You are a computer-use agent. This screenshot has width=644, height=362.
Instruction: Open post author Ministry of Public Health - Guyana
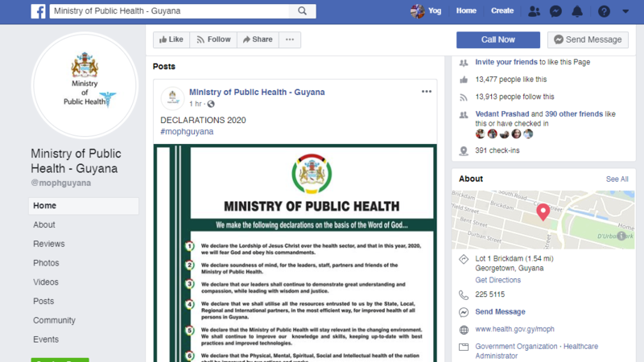(257, 92)
